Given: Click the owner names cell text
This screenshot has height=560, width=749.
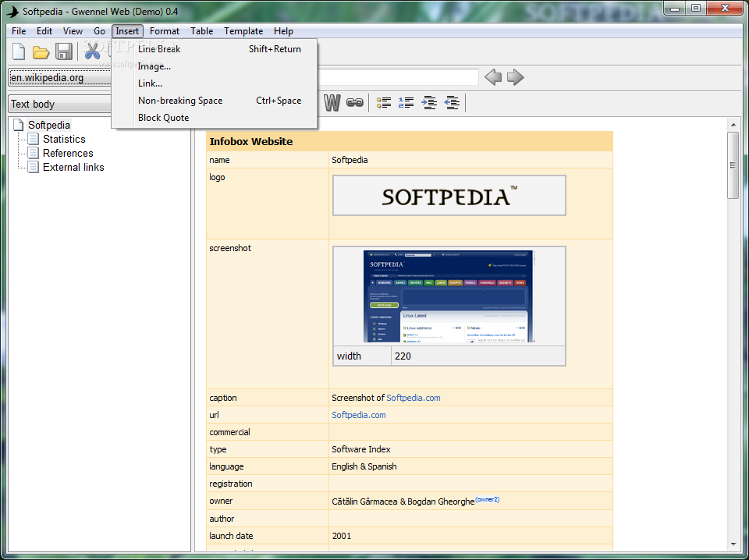Looking at the screenshot, I should pos(403,502).
